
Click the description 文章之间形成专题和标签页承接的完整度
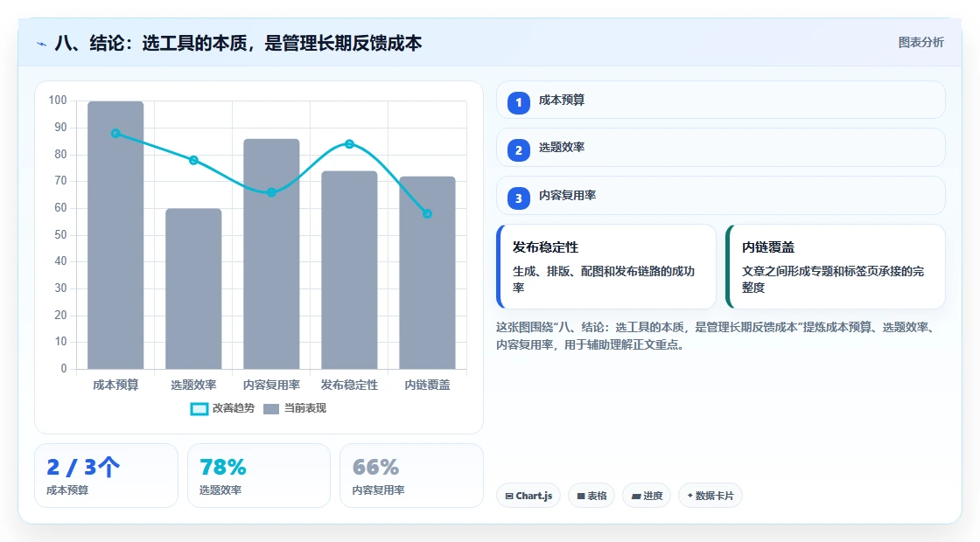(x=833, y=279)
